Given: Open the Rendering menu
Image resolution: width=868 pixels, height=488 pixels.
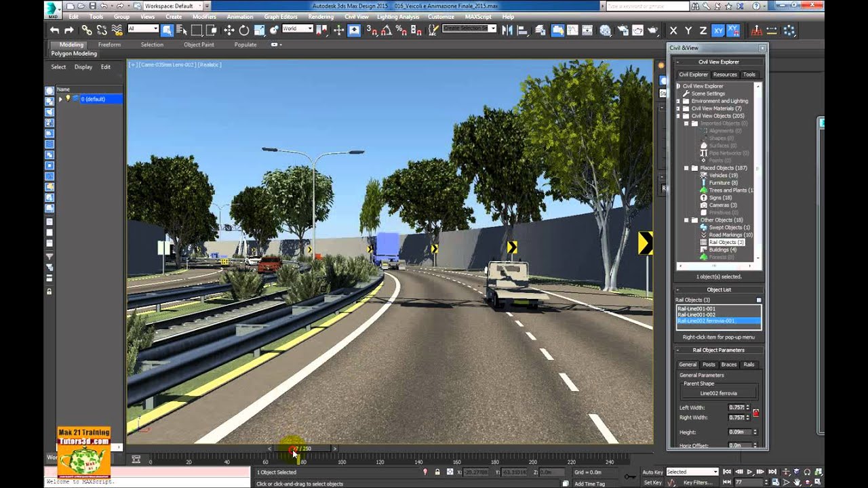Looking at the screenshot, I should [321, 17].
